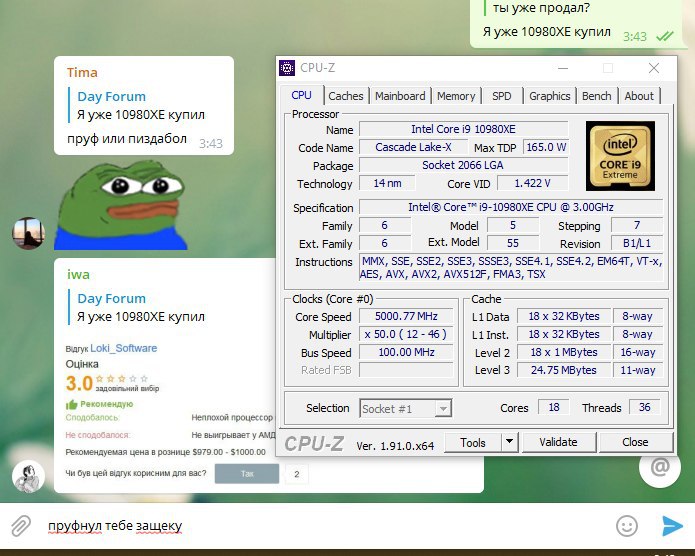Viewport: 695px width, 556px height.
Task: Click the Revision value "B1/L1"
Action: (636, 243)
